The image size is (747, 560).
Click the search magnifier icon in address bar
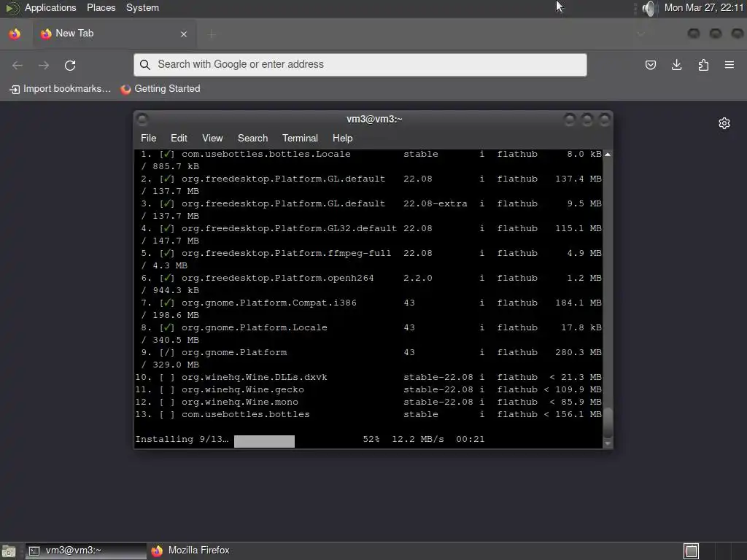tap(145, 65)
